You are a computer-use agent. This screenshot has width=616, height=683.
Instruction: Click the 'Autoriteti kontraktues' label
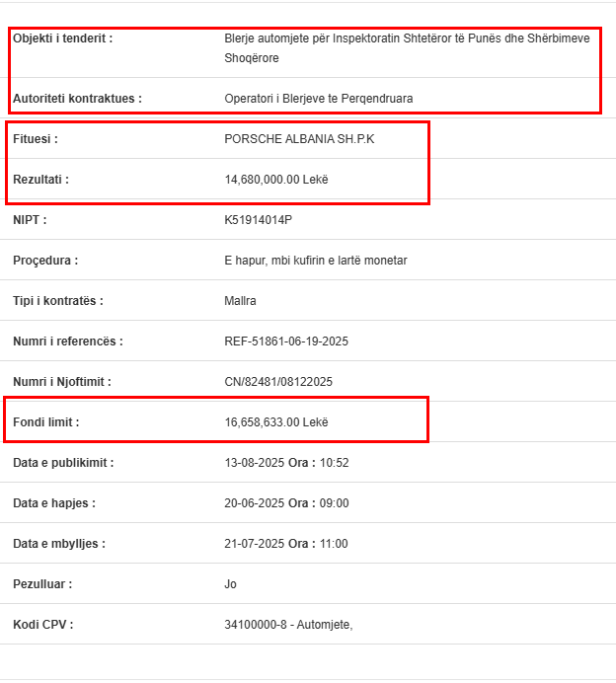click(78, 99)
